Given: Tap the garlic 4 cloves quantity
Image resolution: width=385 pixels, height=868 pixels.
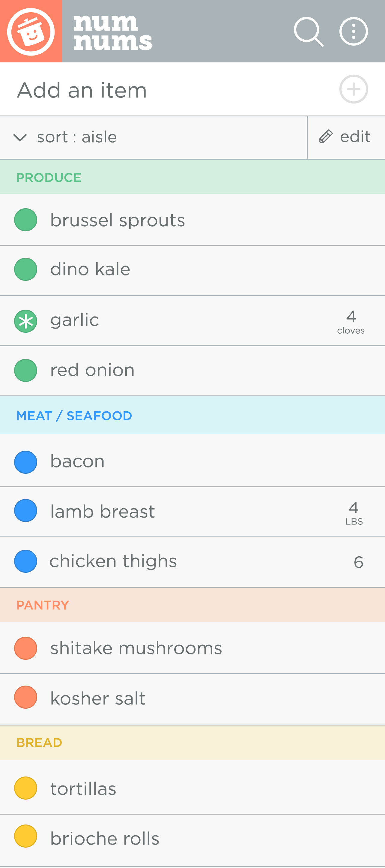Looking at the screenshot, I should click(x=351, y=321).
